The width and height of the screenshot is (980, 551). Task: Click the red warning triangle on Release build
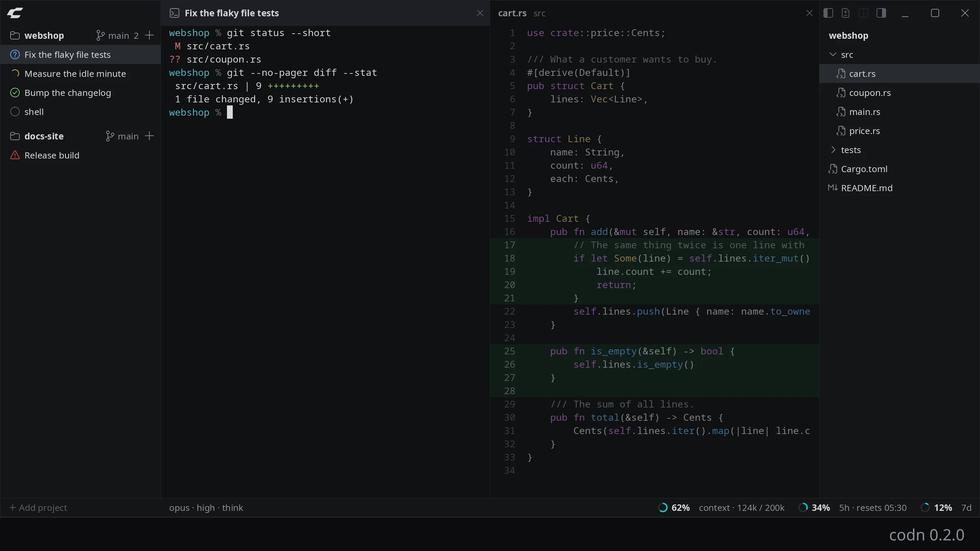(15, 155)
